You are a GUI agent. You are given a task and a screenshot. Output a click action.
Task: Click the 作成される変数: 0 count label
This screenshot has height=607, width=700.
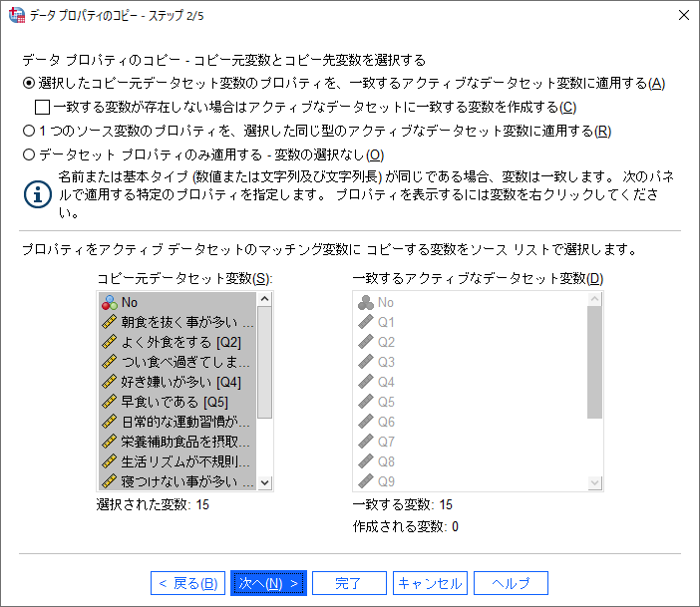(406, 526)
